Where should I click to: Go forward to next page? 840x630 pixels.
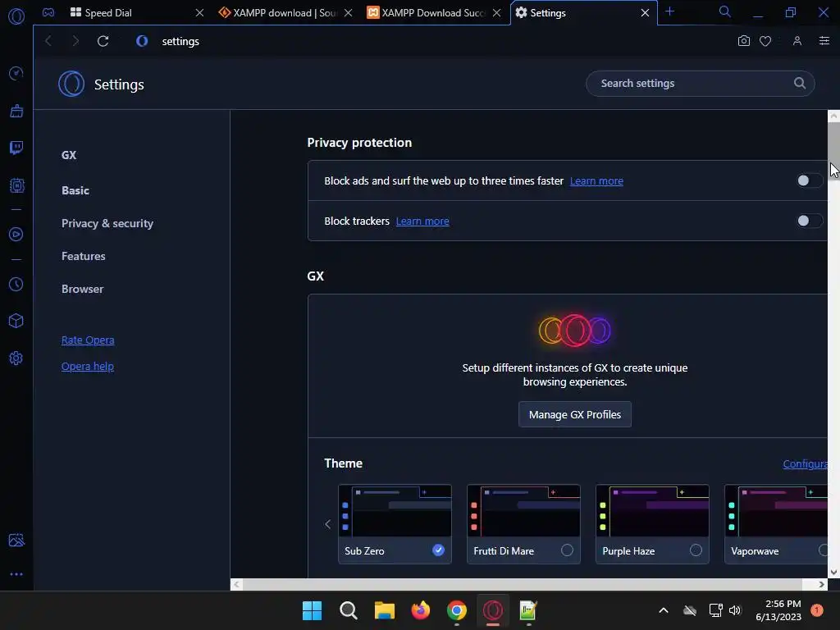coord(75,41)
